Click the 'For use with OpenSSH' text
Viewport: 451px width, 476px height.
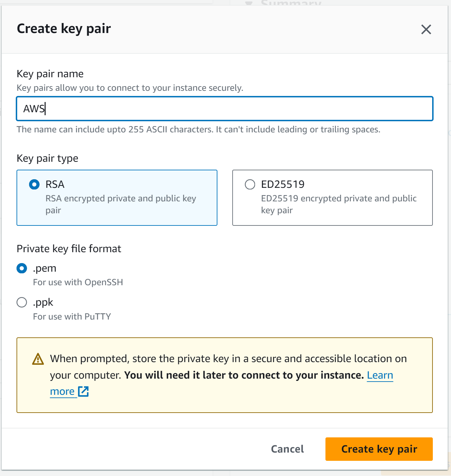point(78,282)
